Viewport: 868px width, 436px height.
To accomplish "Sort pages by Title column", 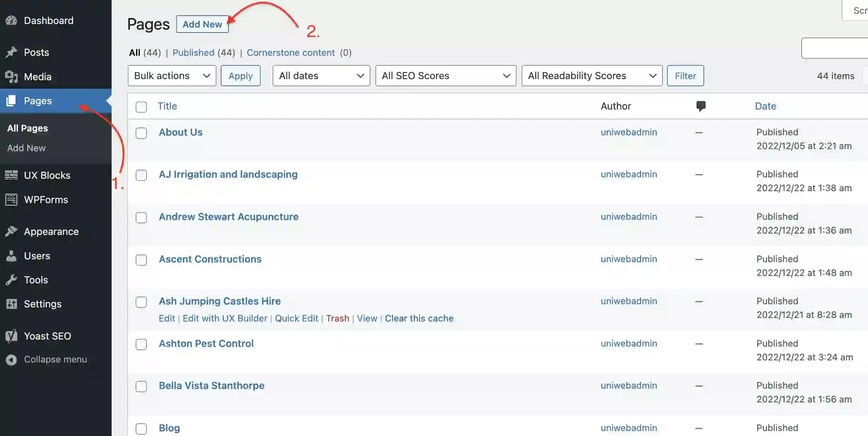I will pos(167,106).
